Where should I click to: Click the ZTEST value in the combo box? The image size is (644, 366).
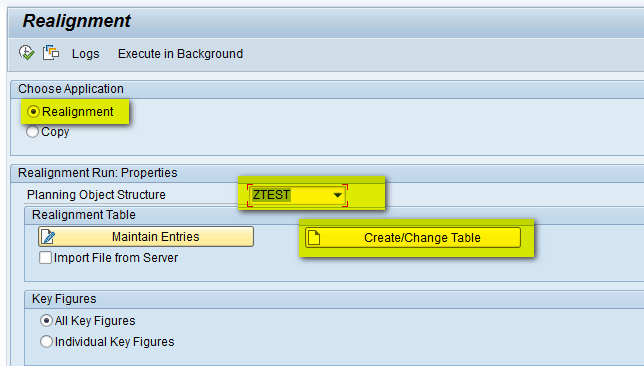click(x=271, y=195)
